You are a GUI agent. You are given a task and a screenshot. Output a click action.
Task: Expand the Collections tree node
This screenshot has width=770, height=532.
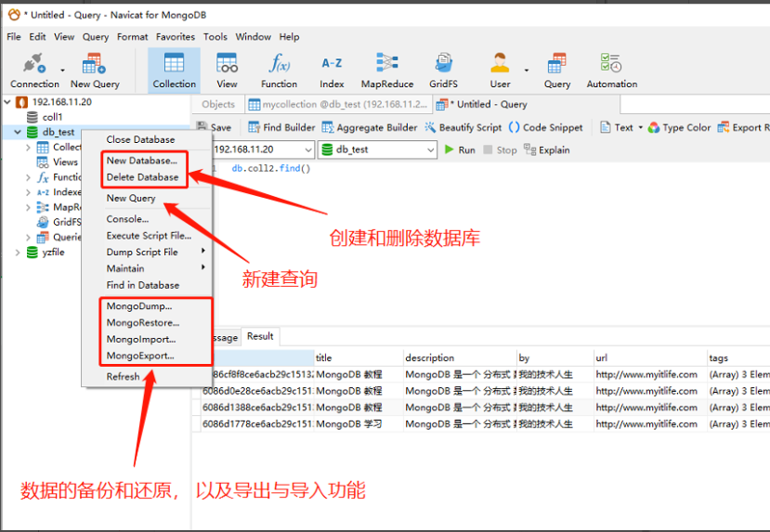click(28, 148)
